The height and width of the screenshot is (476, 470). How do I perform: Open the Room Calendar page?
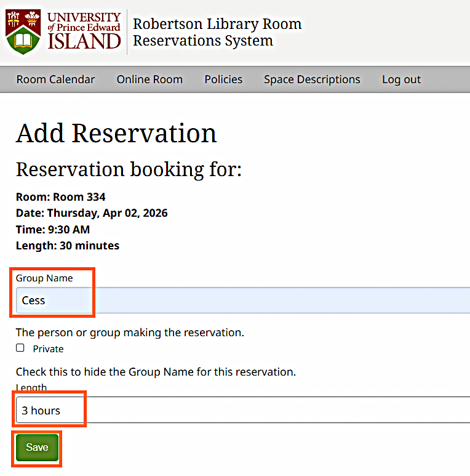coord(55,79)
